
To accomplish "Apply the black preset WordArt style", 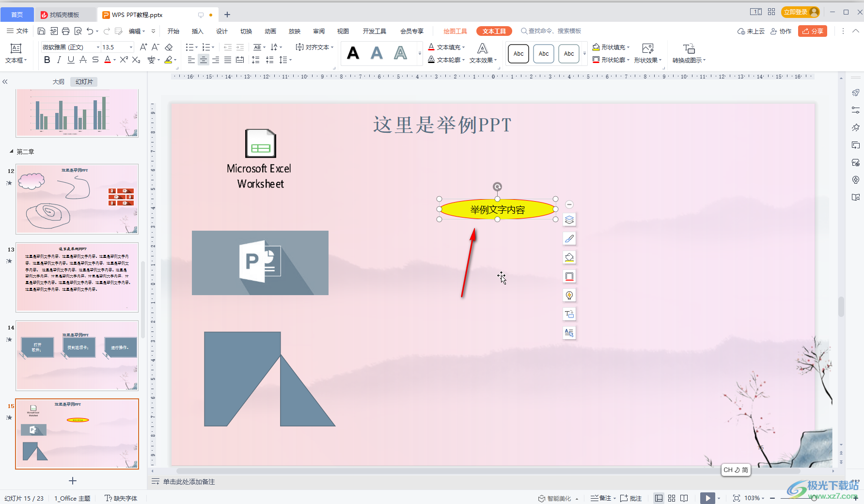I will pos(353,53).
